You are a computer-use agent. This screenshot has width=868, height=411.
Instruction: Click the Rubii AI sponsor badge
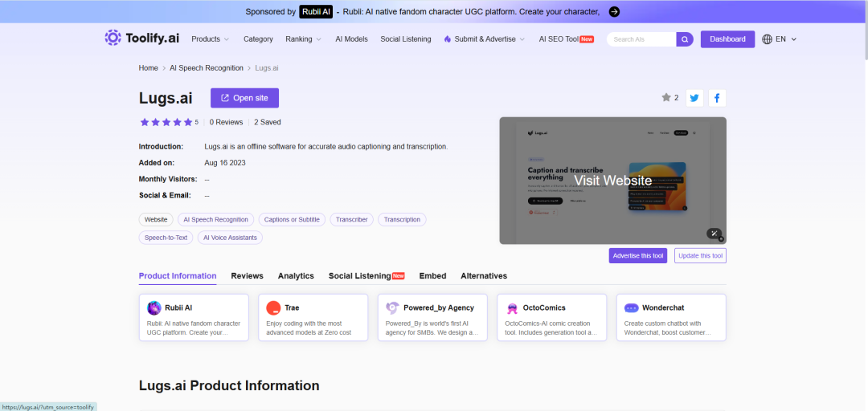click(x=316, y=11)
